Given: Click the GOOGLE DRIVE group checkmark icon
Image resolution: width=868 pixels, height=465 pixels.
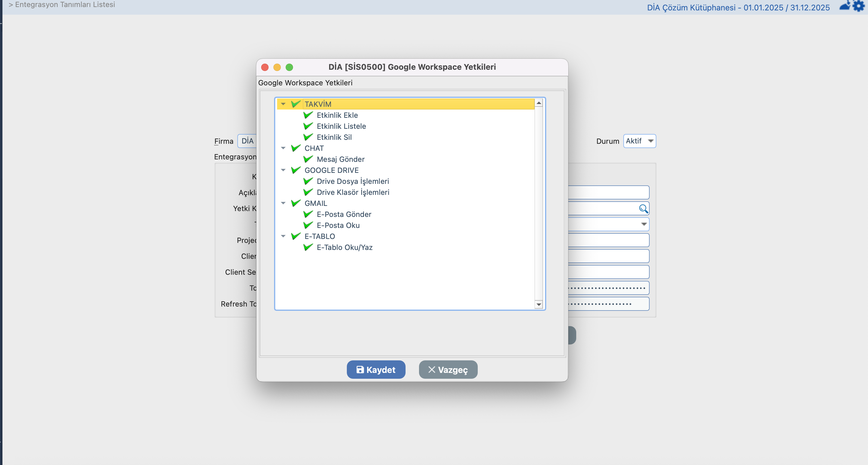Looking at the screenshot, I should coord(295,170).
